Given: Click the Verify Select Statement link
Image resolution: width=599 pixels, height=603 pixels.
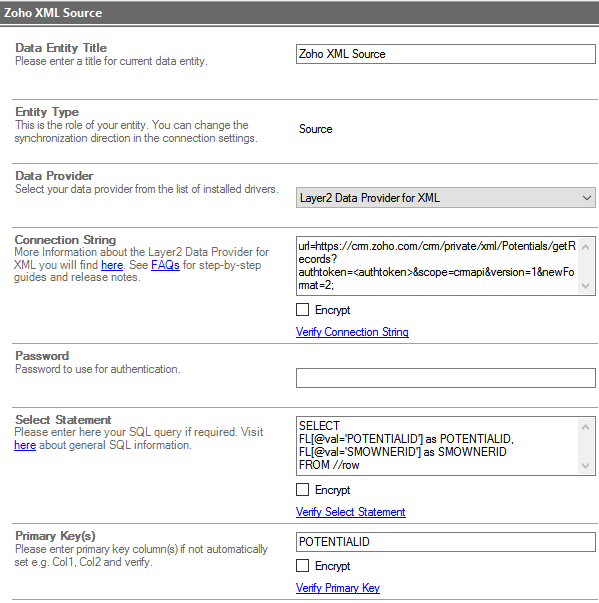Looking at the screenshot, I should tap(351, 512).
